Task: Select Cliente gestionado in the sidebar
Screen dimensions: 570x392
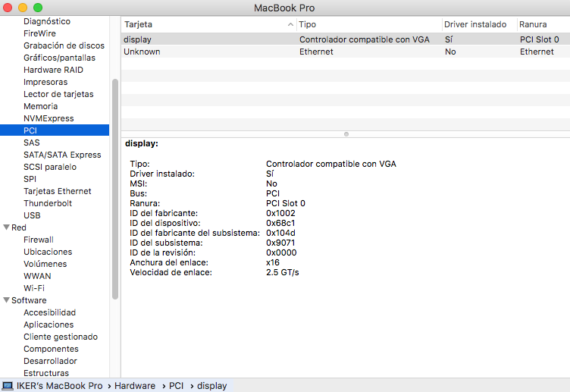Action: tap(61, 337)
